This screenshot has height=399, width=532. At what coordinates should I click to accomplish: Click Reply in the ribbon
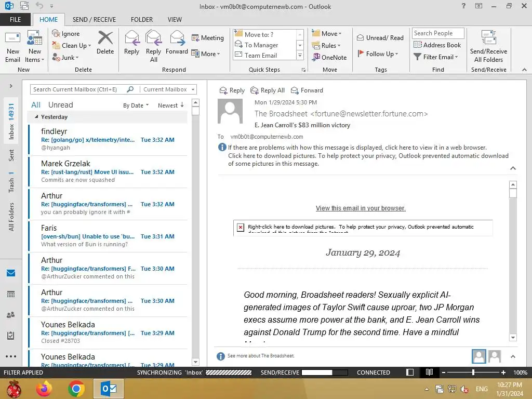coord(131,43)
